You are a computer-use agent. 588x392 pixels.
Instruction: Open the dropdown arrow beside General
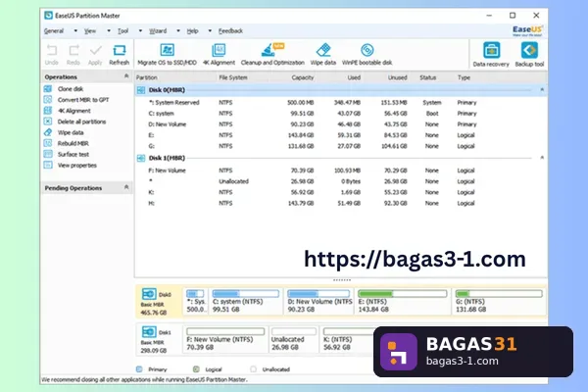tap(75, 30)
